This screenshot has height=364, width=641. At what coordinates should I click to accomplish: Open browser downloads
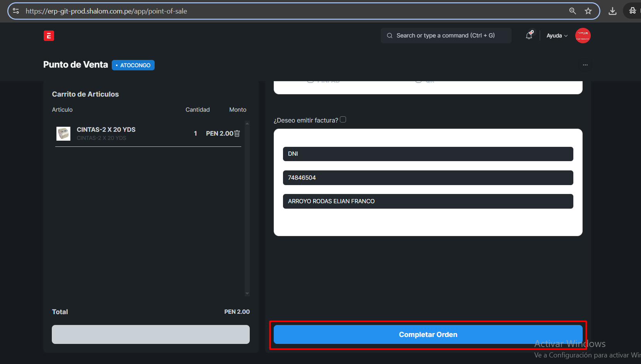(x=612, y=11)
